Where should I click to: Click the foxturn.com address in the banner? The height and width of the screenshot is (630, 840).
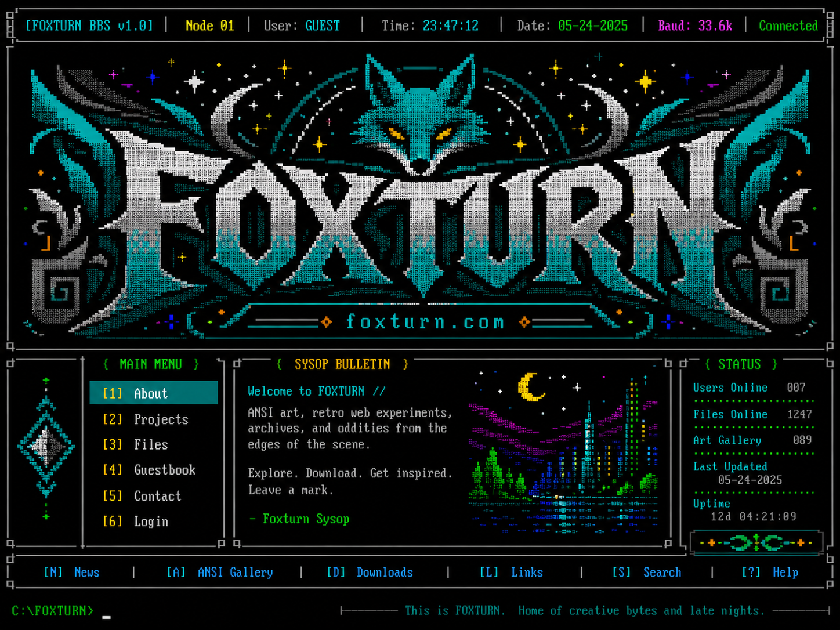pyautogui.click(x=425, y=321)
